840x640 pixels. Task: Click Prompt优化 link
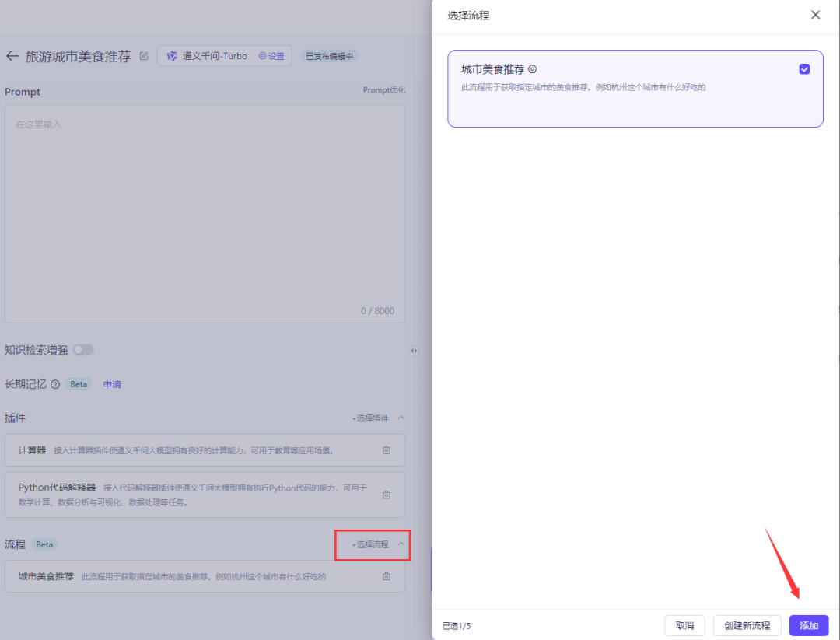[384, 90]
